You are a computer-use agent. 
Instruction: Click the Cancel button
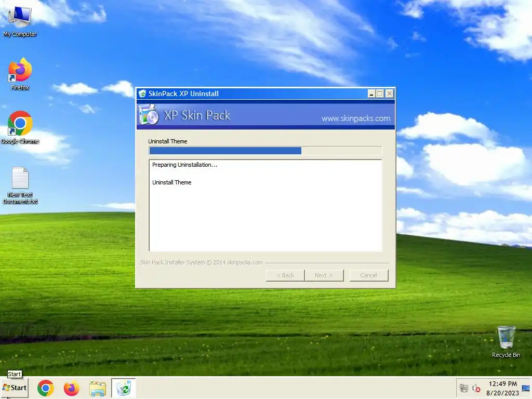[368, 275]
